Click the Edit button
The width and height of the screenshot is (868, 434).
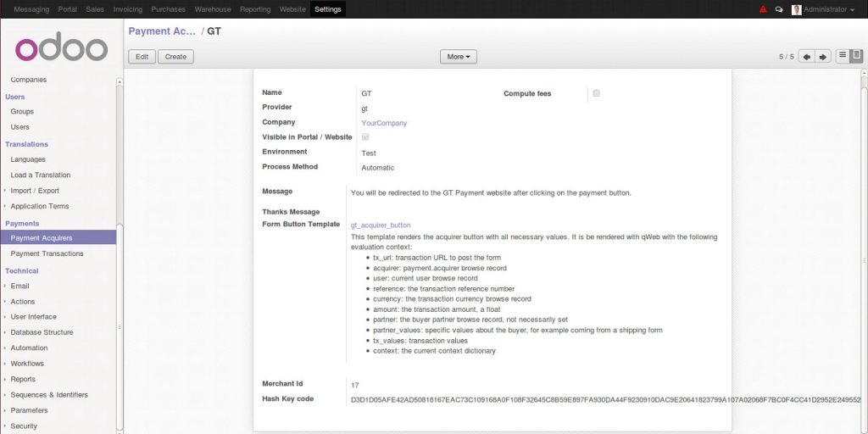(x=142, y=57)
